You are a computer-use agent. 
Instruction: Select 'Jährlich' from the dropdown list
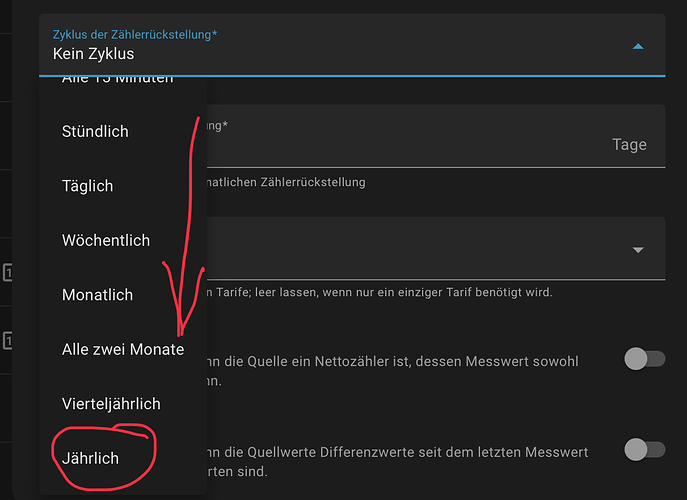[x=90, y=458]
